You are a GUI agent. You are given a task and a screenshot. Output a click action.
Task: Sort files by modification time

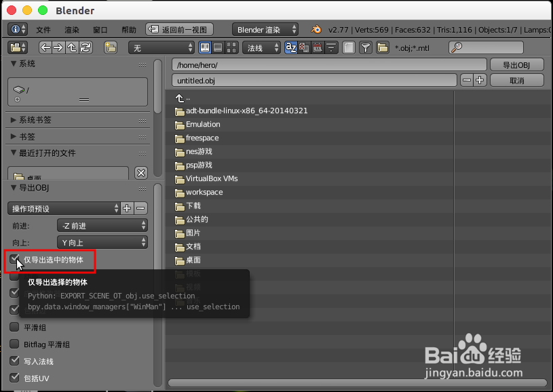[x=318, y=47]
